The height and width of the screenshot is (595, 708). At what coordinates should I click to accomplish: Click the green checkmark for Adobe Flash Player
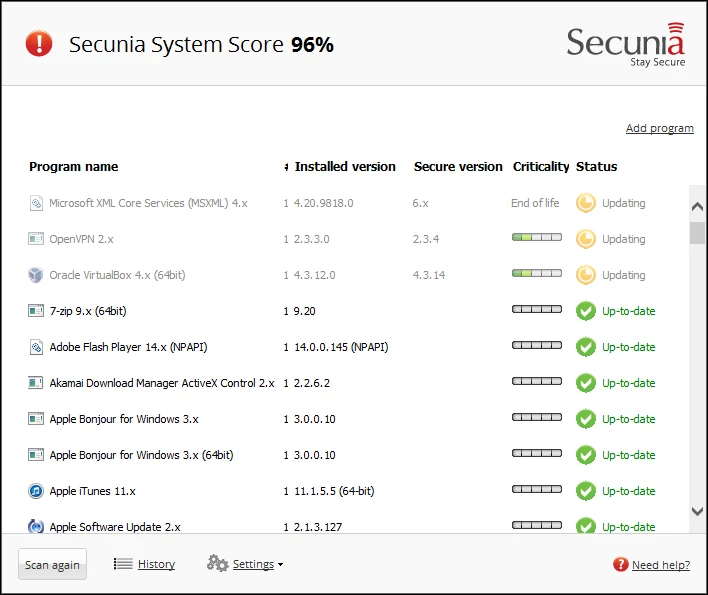586,347
